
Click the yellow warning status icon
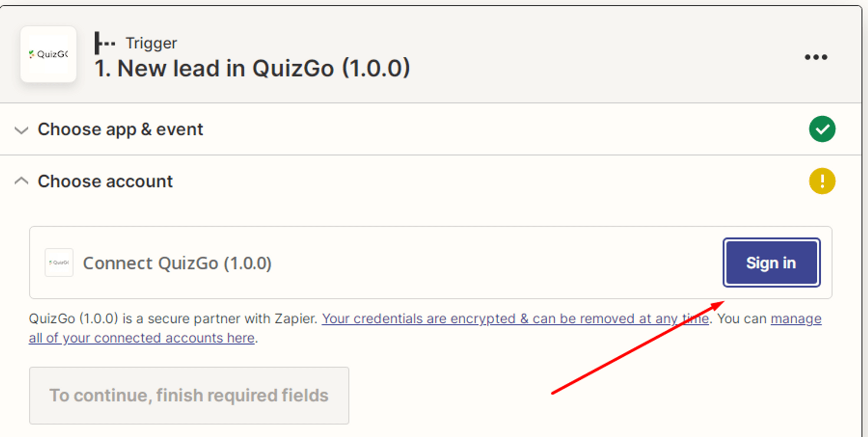tap(822, 181)
